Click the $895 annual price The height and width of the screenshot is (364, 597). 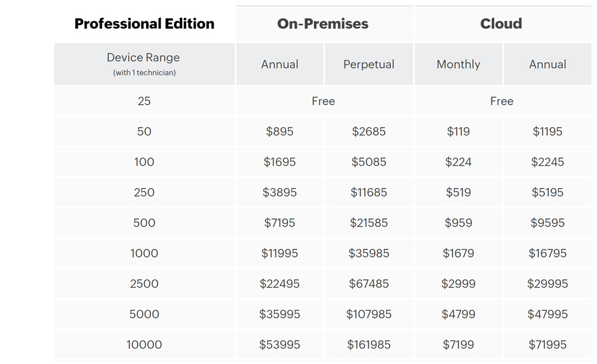(x=279, y=132)
